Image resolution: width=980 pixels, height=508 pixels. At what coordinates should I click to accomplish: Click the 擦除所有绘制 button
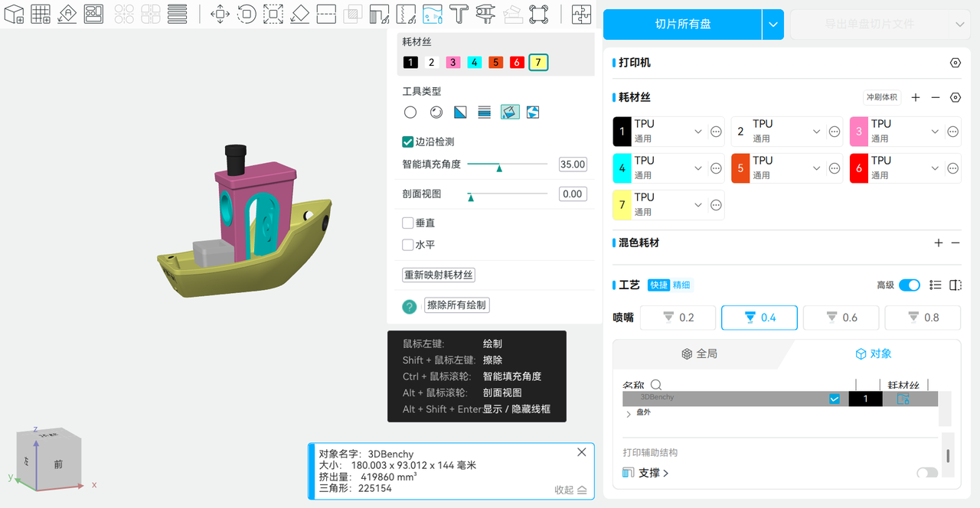457,305
